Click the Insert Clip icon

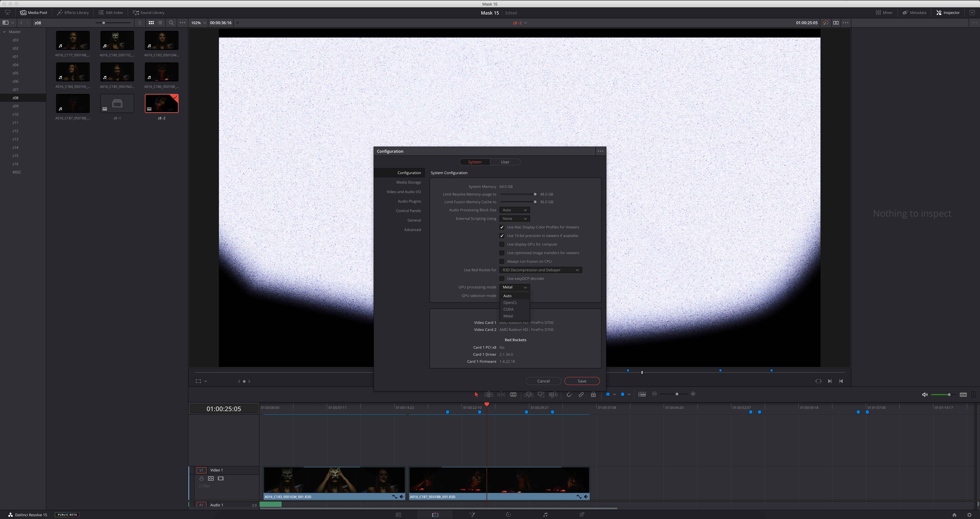click(529, 394)
